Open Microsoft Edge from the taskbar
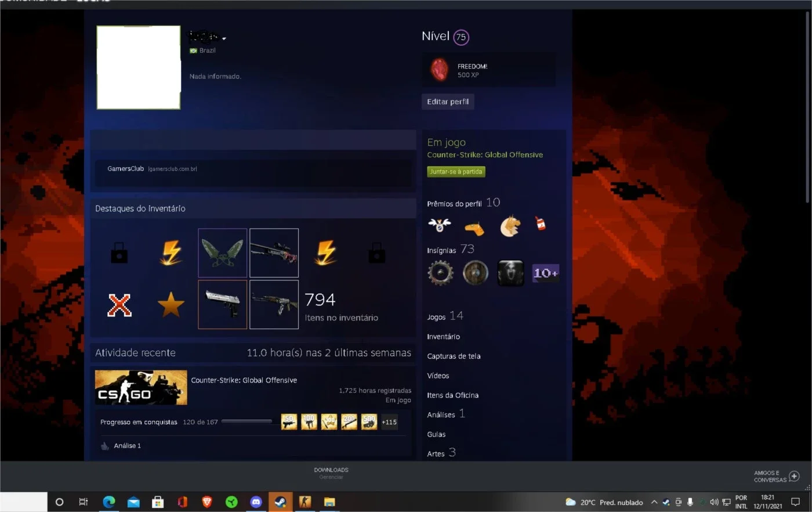The image size is (812, 512). pos(109,502)
